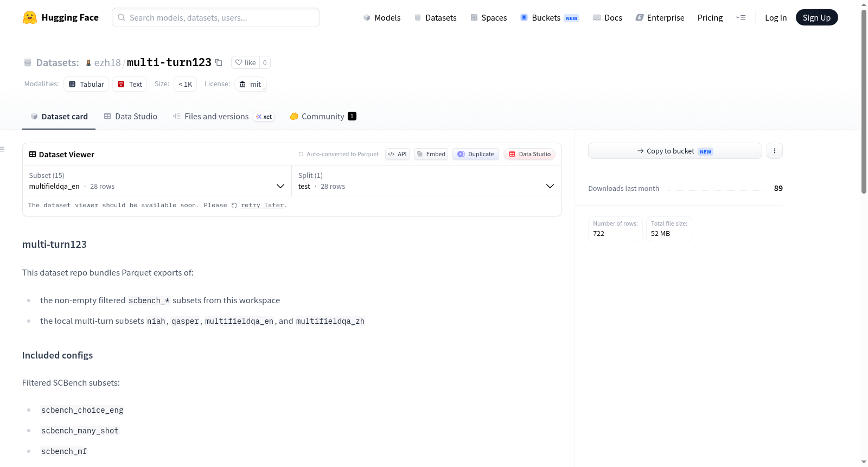The image size is (868, 467).
Task: Open the ezh18 user avatar
Action: pyautogui.click(x=88, y=63)
